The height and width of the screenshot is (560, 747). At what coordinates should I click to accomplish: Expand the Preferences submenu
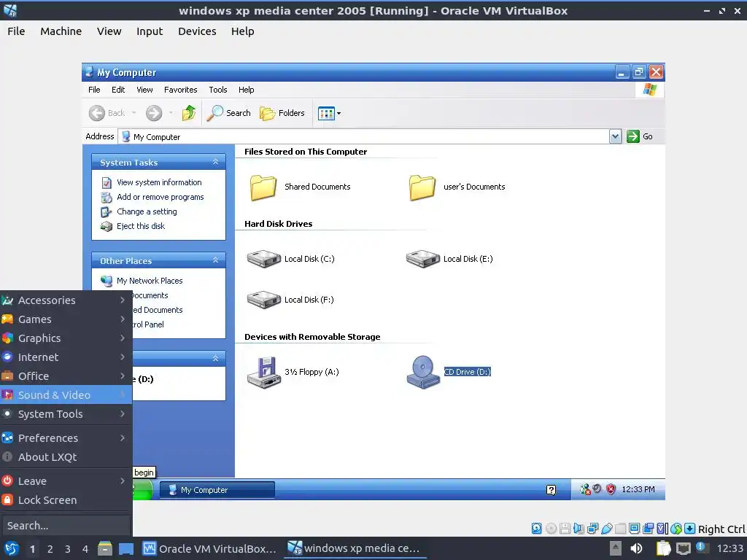point(66,438)
